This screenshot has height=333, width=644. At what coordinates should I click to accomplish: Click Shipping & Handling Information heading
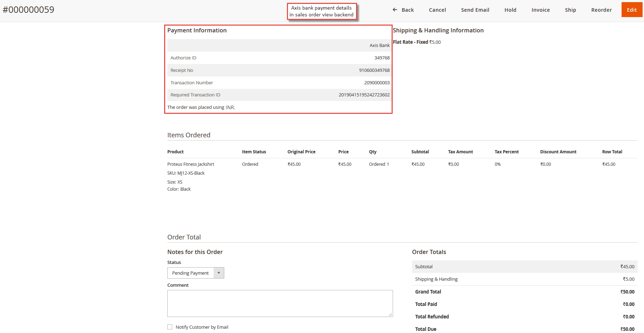pos(438,30)
